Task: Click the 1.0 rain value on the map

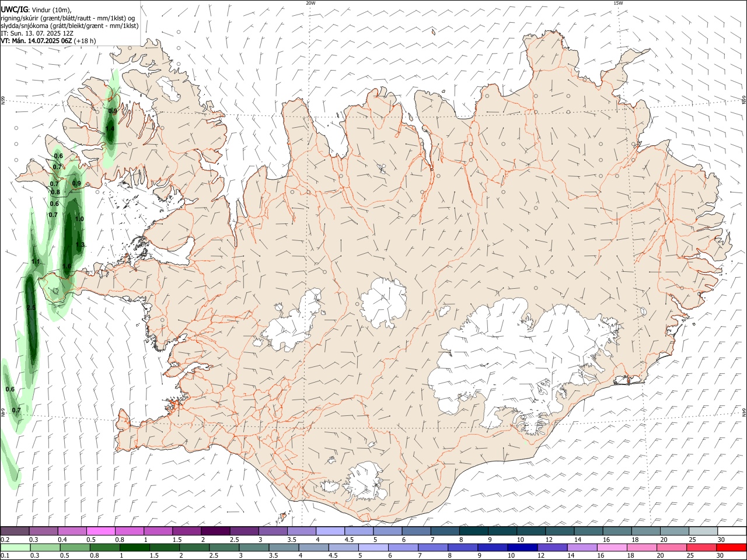Action: coord(79,219)
